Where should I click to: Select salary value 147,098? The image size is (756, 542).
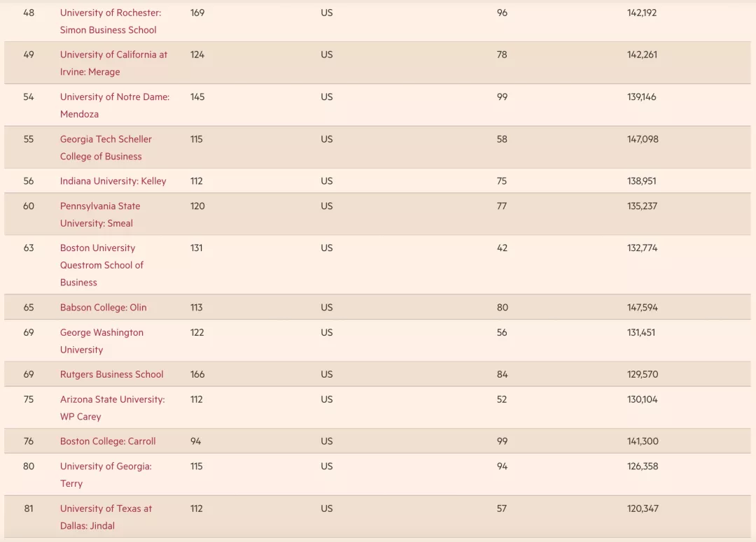click(x=642, y=139)
